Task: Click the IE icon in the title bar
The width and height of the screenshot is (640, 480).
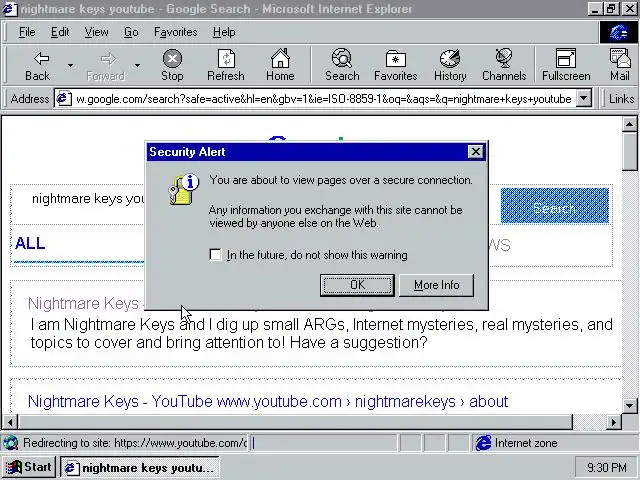Action: (x=10, y=9)
